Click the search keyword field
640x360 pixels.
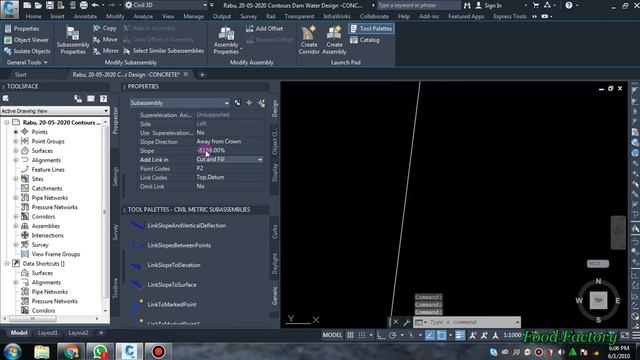(x=419, y=5)
